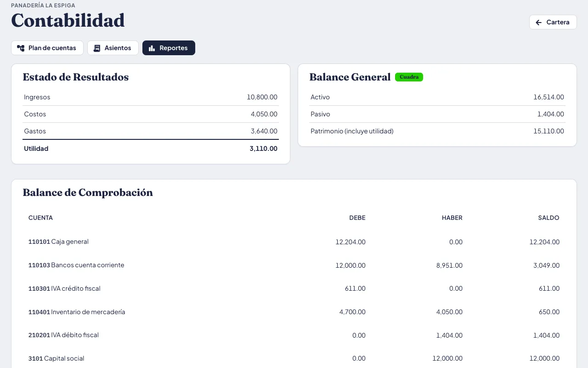Click Bancos haber value 8,951.00
This screenshot has height=368, width=588.
tap(449, 265)
